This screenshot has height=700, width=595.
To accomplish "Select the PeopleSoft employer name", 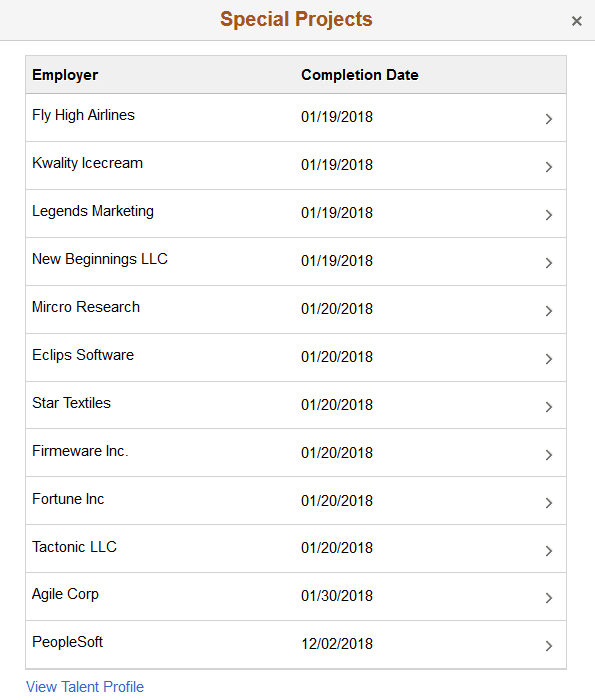I will [67, 642].
